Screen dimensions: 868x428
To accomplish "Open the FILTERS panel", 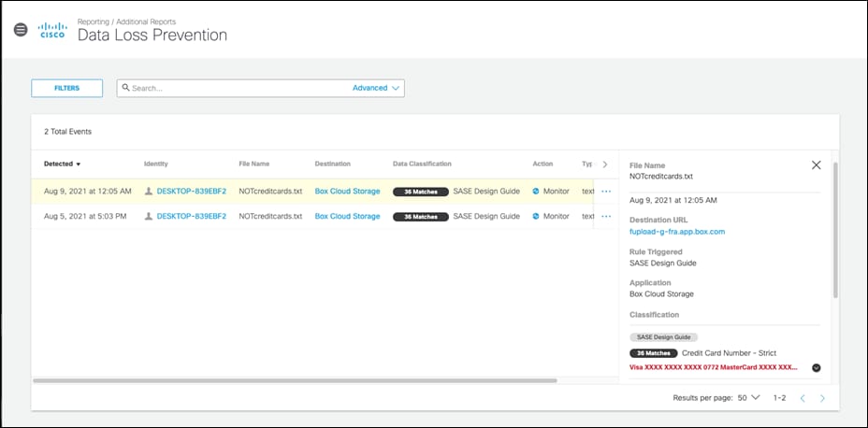I will (x=67, y=89).
